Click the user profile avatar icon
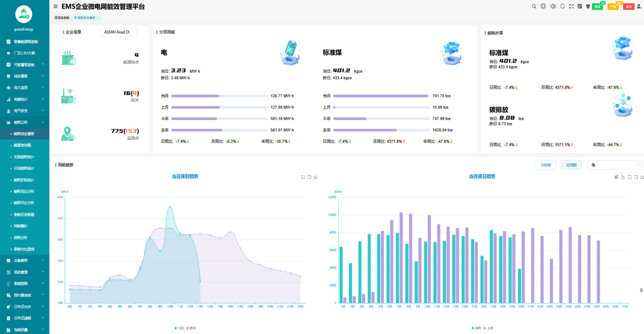 639,7
